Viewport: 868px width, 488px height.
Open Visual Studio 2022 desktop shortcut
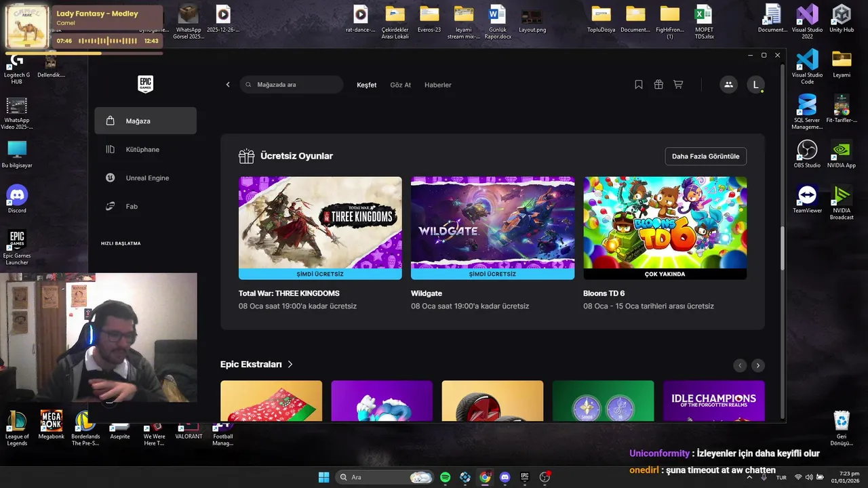807,22
